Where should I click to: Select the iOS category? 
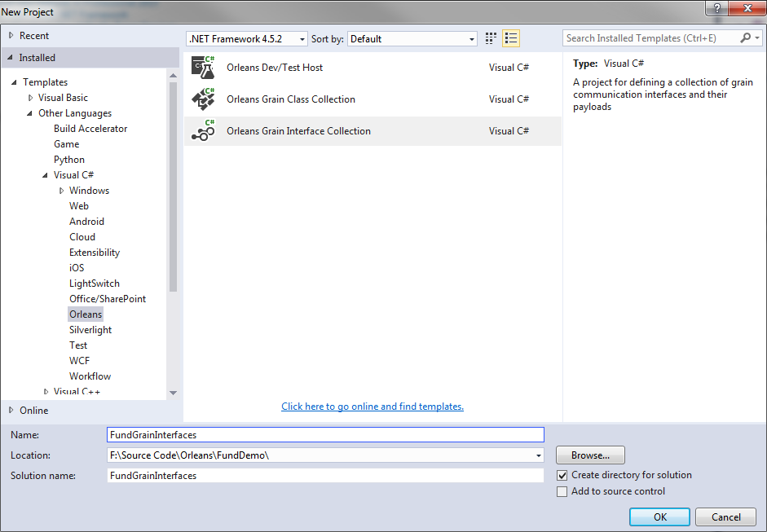tap(77, 268)
